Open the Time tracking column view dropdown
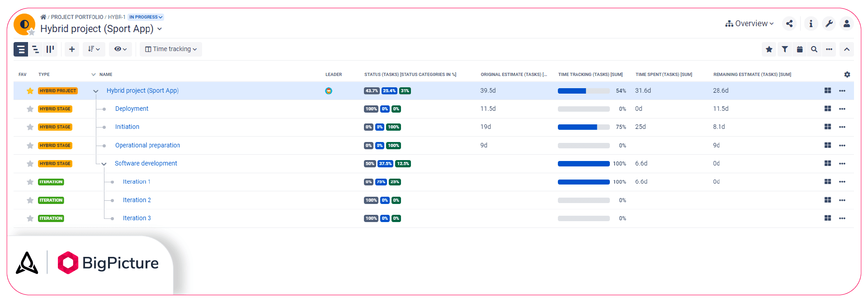The width and height of the screenshot is (868, 303). (171, 49)
